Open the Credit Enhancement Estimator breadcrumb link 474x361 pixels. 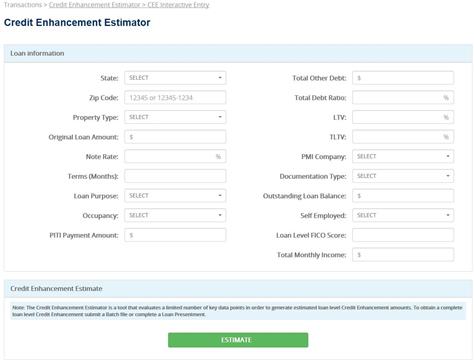(x=94, y=5)
